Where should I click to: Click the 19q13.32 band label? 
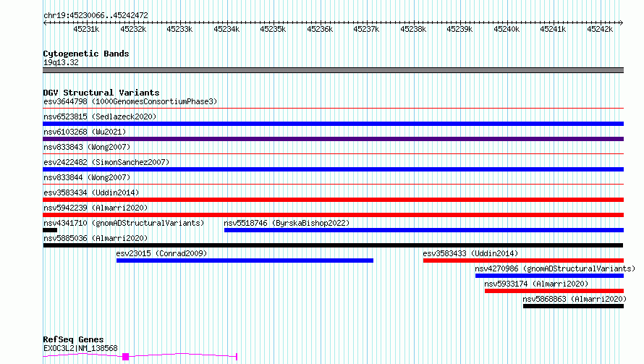61,62
